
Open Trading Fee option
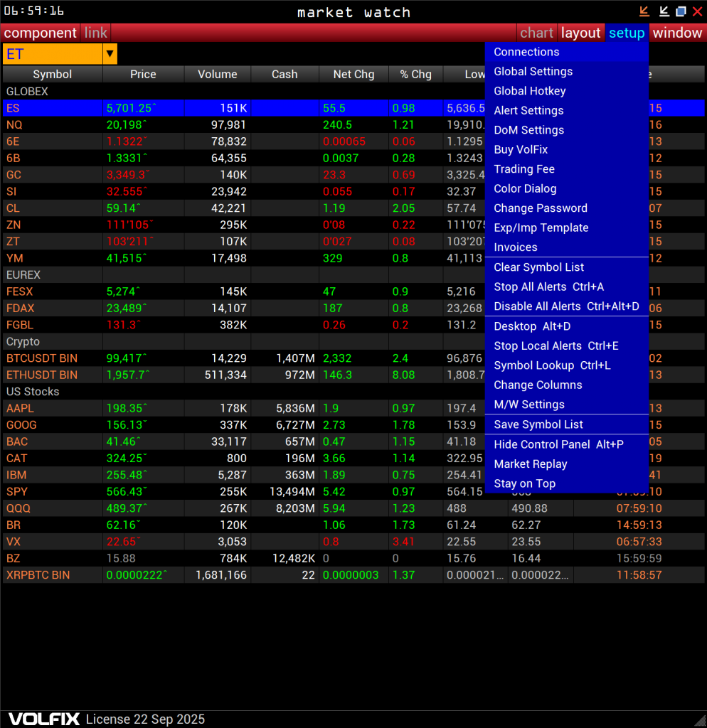pos(567,169)
